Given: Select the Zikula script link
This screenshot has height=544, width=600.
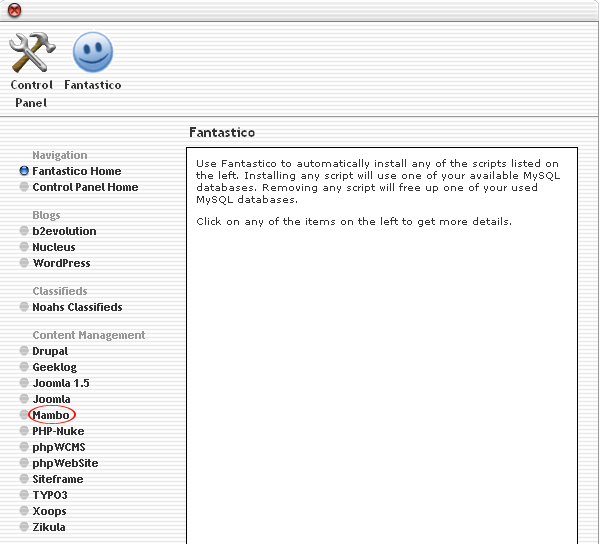Looking at the screenshot, I should tap(49, 528).
